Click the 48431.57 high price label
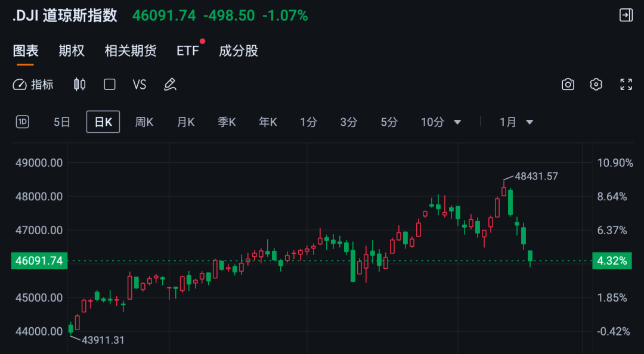 click(x=536, y=176)
